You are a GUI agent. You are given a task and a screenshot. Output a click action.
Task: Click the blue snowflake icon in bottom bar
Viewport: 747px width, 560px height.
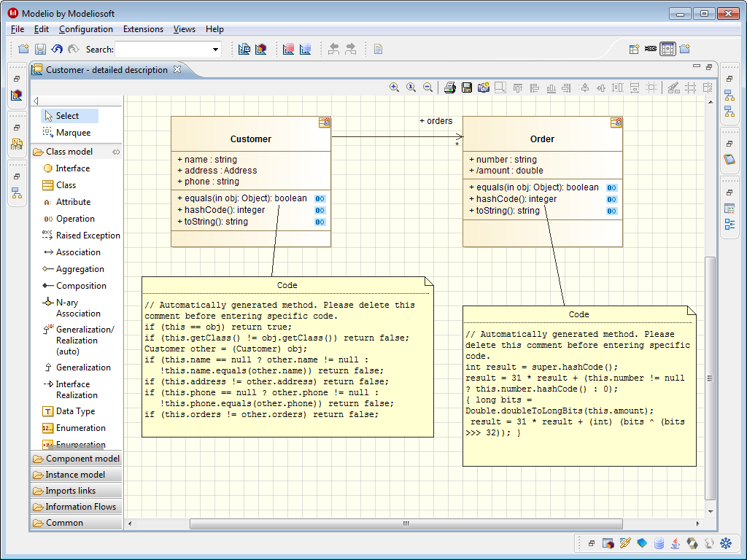pyautogui.click(x=726, y=542)
